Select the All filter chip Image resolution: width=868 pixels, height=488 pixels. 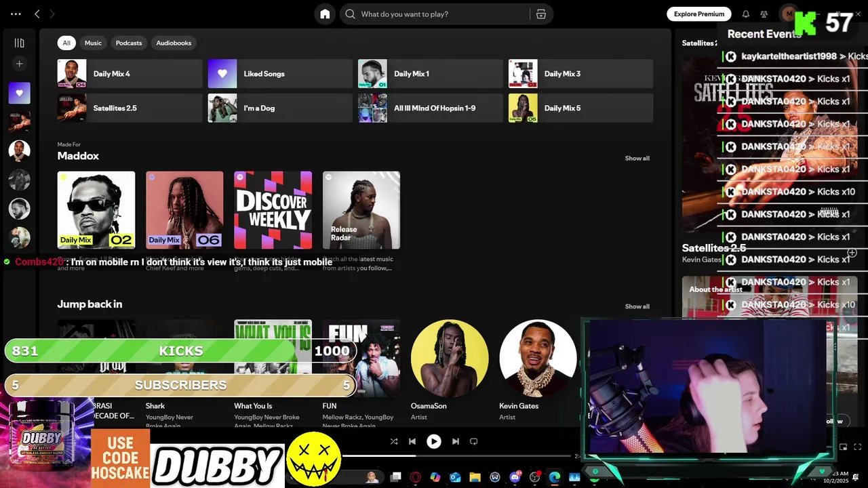coord(66,43)
